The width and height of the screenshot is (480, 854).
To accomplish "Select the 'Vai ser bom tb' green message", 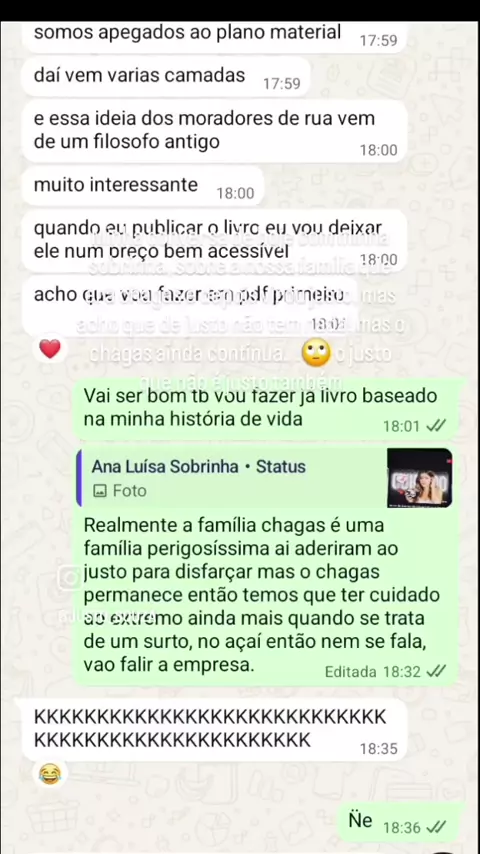I will point(268,408).
